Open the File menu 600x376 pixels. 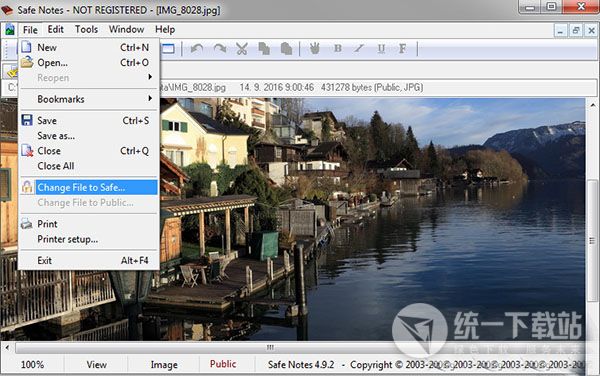tap(30, 30)
